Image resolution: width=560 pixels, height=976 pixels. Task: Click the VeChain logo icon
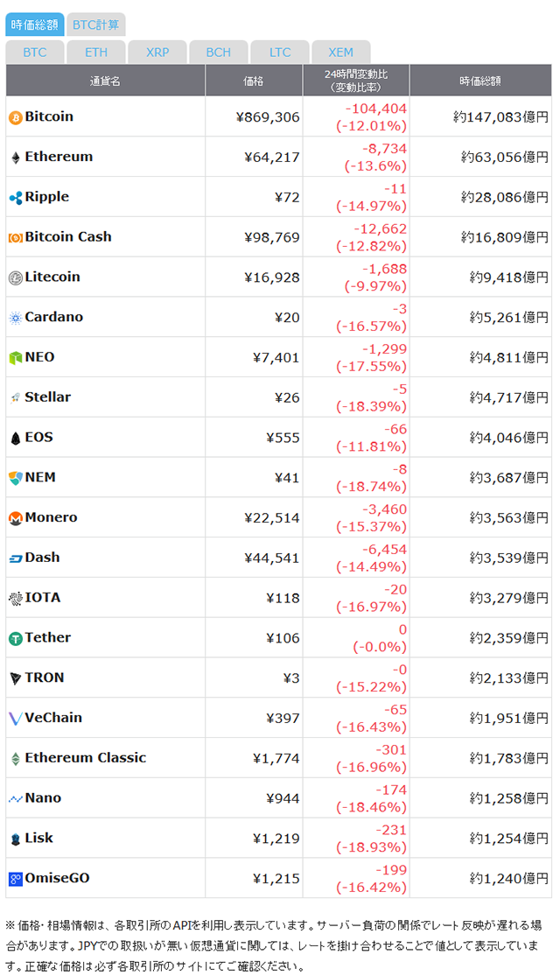click(15, 719)
